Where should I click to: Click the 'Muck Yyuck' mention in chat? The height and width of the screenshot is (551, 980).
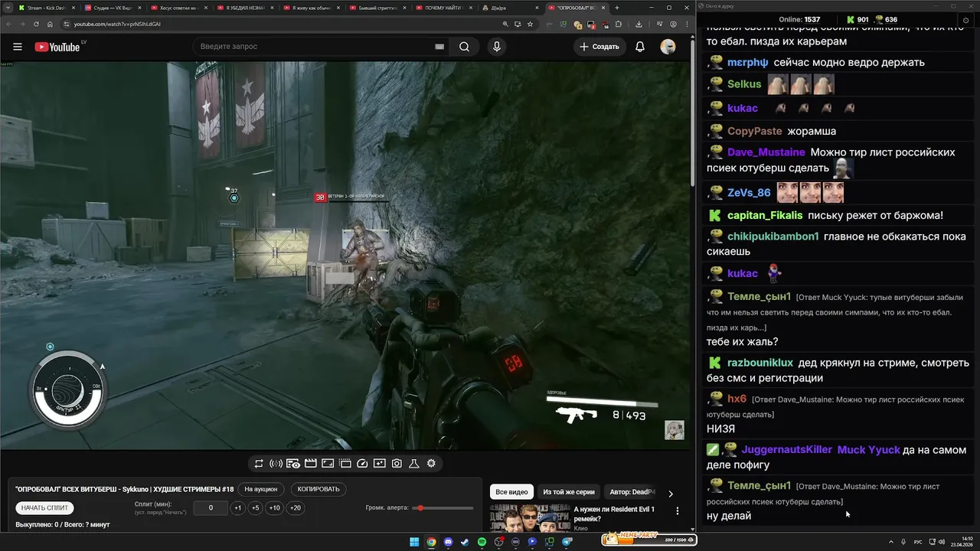pos(869,450)
